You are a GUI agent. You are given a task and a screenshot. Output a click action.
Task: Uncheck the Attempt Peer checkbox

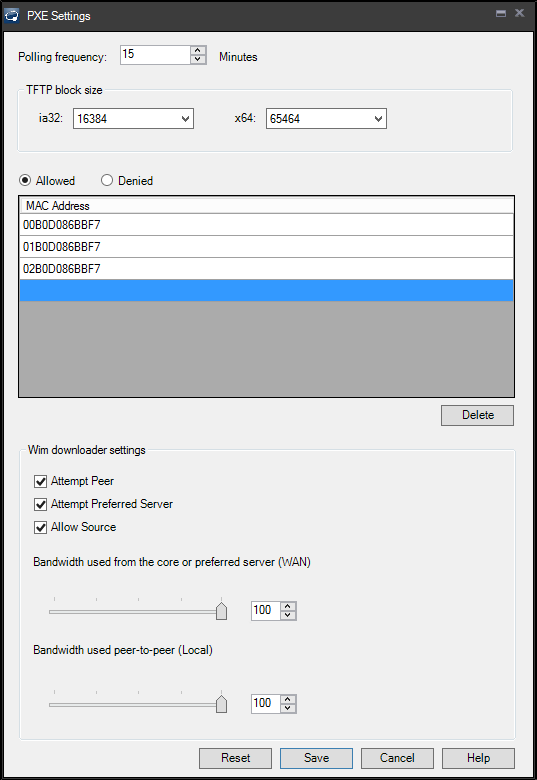pyautogui.click(x=40, y=481)
